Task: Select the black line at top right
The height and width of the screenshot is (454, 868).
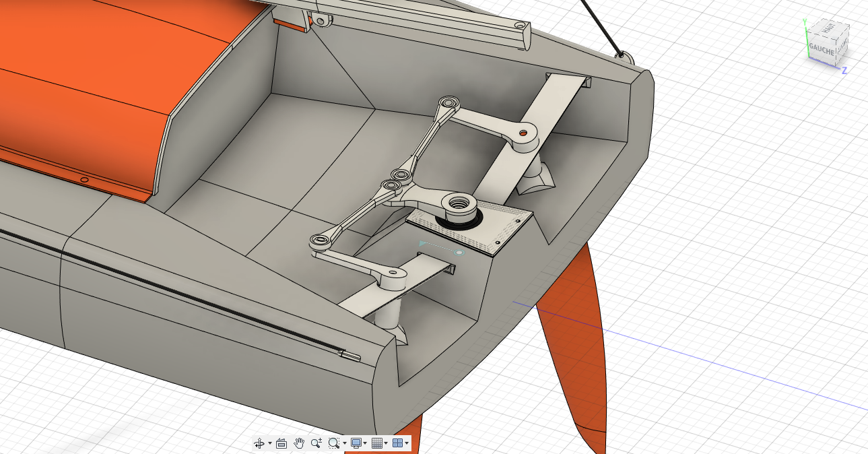Action: coord(601,26)
